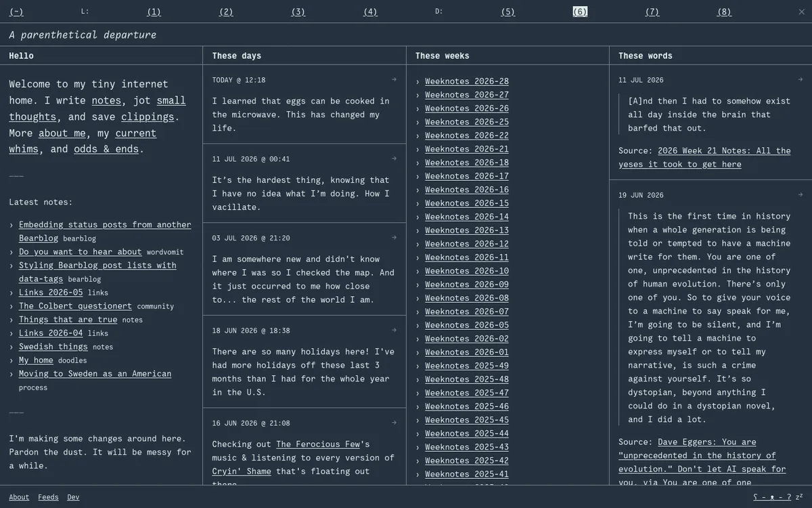Screen dimensions: 812x508
Task: Switch to light theme (3)
Action: coord(298,12)
